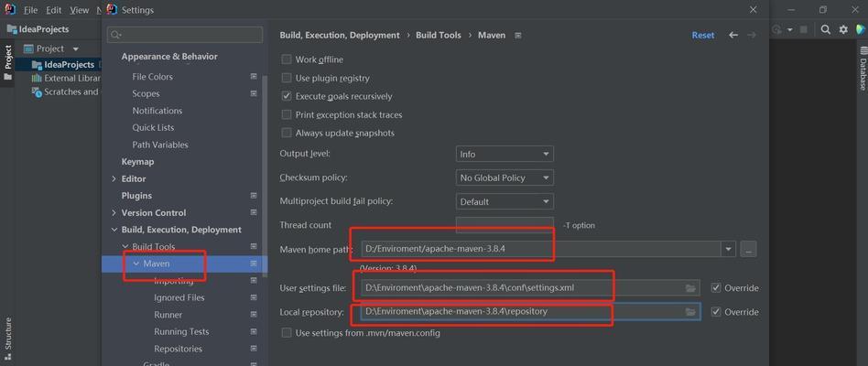Click project icon in Version Control row
The height and width of the screenshot is (366, 868).
coord(254,213)
